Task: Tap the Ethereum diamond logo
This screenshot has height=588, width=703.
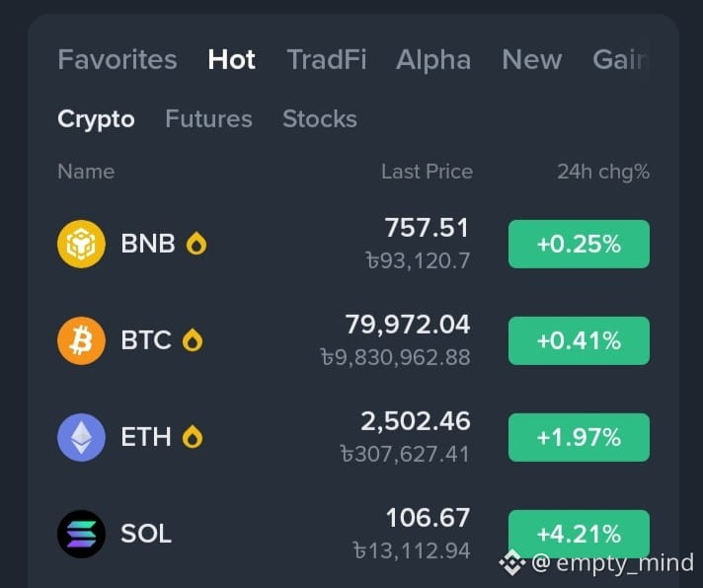Action: click(81, 437)
